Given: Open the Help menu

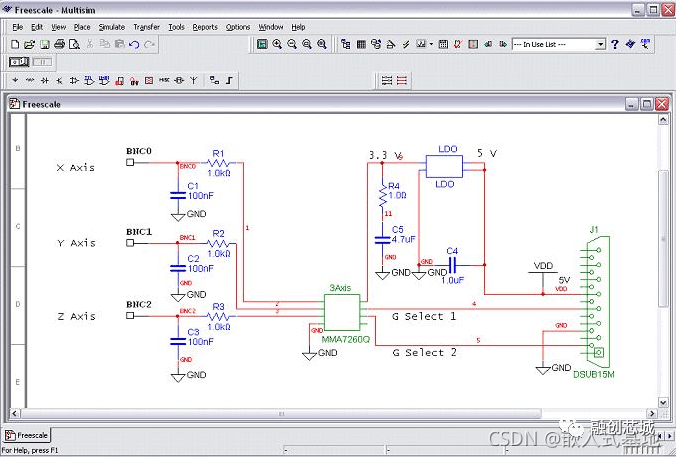Looking at the screenshot, I should point(298,27).
